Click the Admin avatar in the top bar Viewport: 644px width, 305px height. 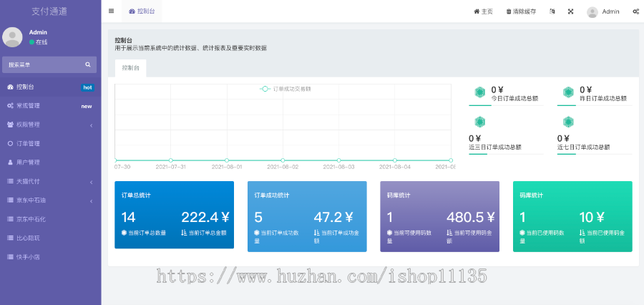coord(592,11)
